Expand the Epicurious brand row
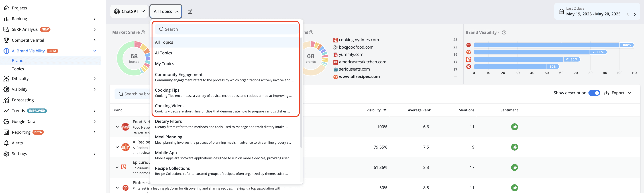 [117, 167]
